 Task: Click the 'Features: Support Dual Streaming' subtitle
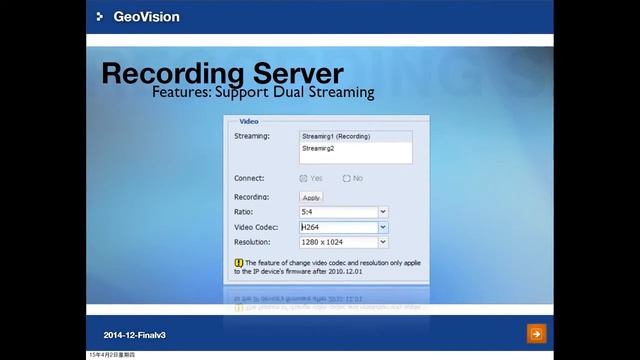(263, 92)
